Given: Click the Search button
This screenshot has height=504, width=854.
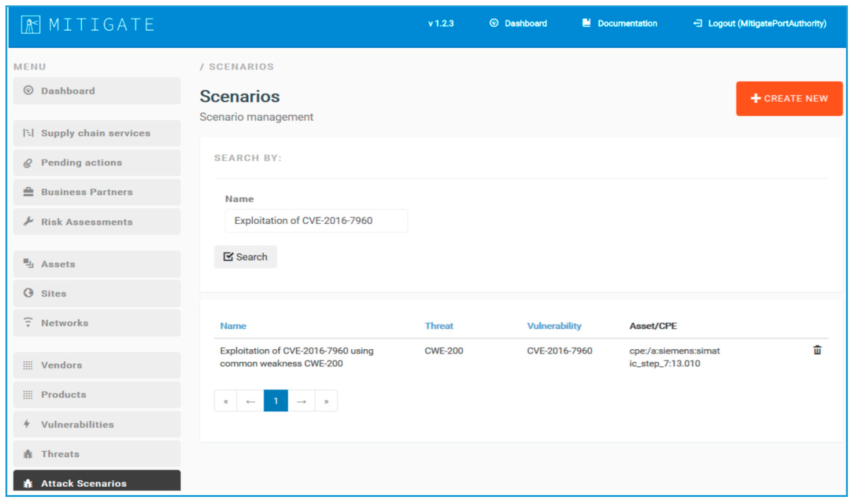Looking at the screenshot, I should pyautogui.click(x=245, y=257).
